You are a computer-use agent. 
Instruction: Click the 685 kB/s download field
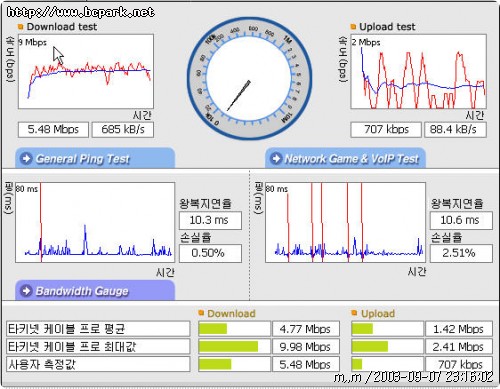[x=123, y=130]
